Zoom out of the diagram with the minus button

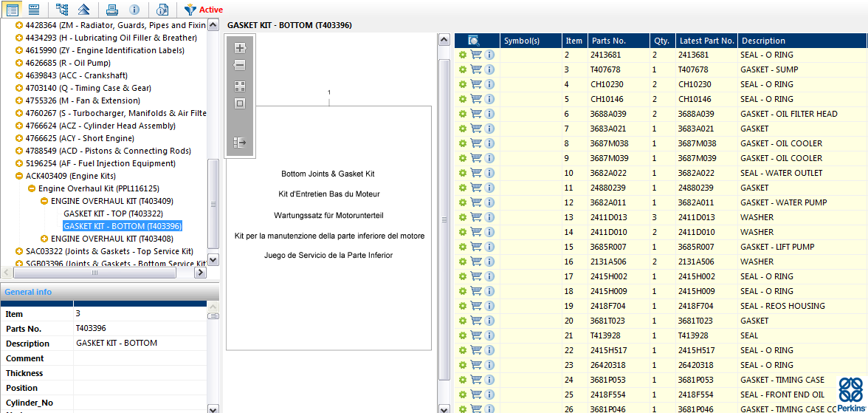(240, 66)
